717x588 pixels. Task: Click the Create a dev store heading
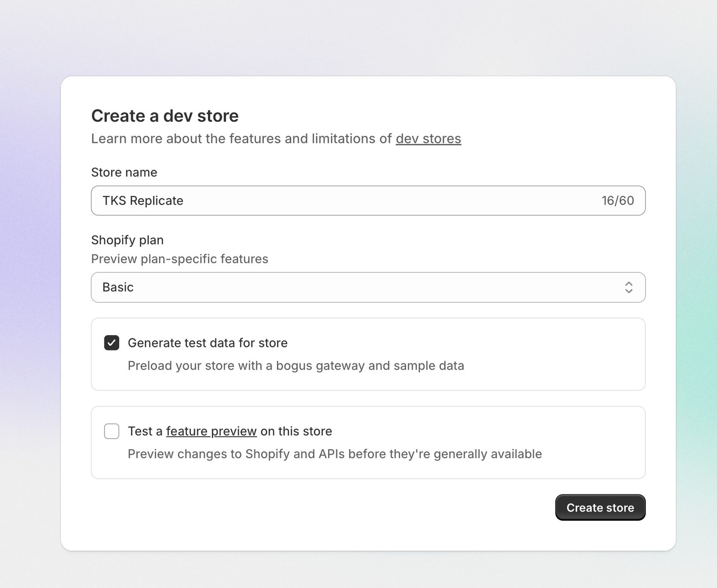click(x=165, y=116)
